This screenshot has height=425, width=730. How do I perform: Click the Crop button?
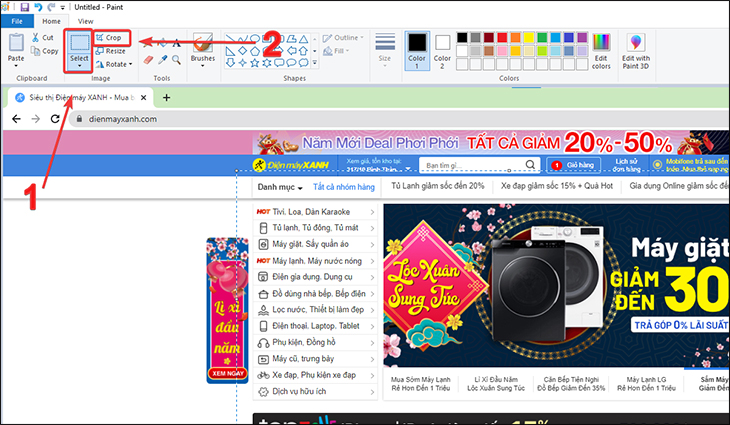coord(109,37)
